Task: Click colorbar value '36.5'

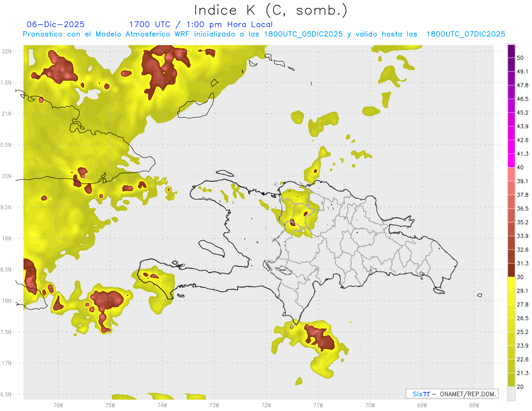Action: 523,208
